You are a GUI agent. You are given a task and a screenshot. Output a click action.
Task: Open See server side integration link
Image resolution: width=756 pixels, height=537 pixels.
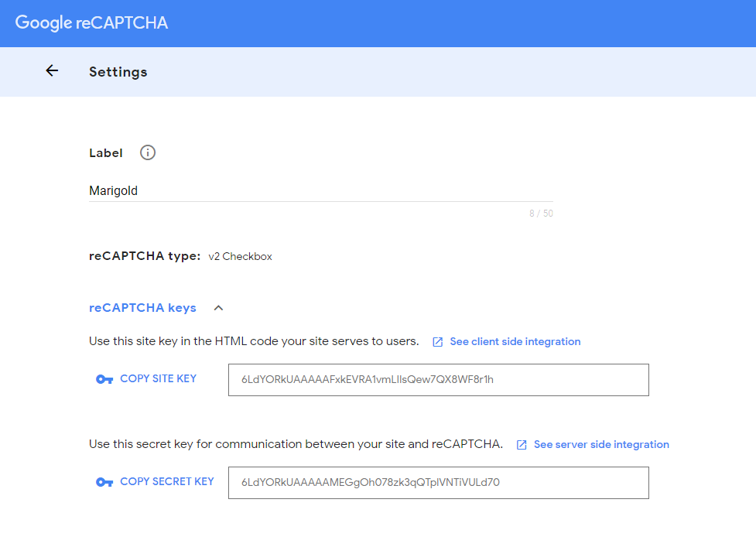(x=601, y=444)
